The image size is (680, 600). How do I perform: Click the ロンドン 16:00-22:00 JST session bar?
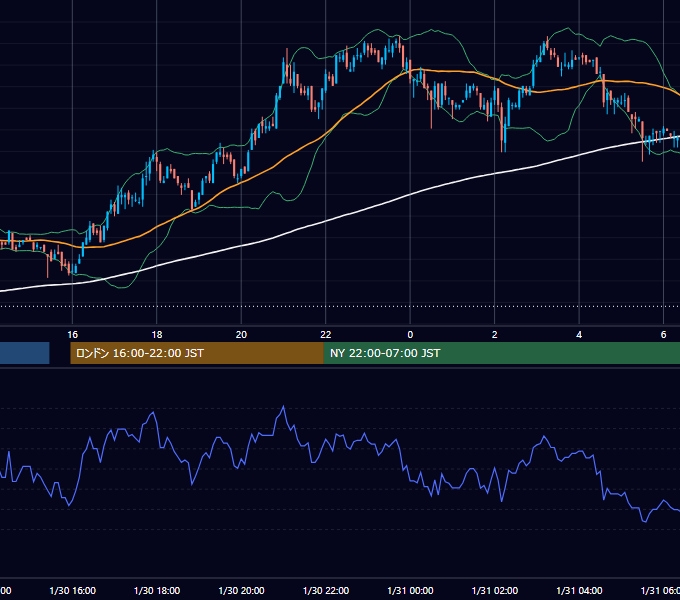(x=197, y=353)
